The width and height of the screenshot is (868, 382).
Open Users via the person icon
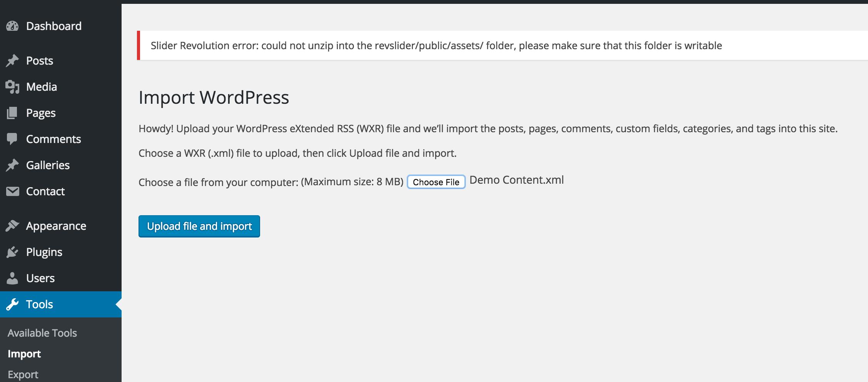13,278
